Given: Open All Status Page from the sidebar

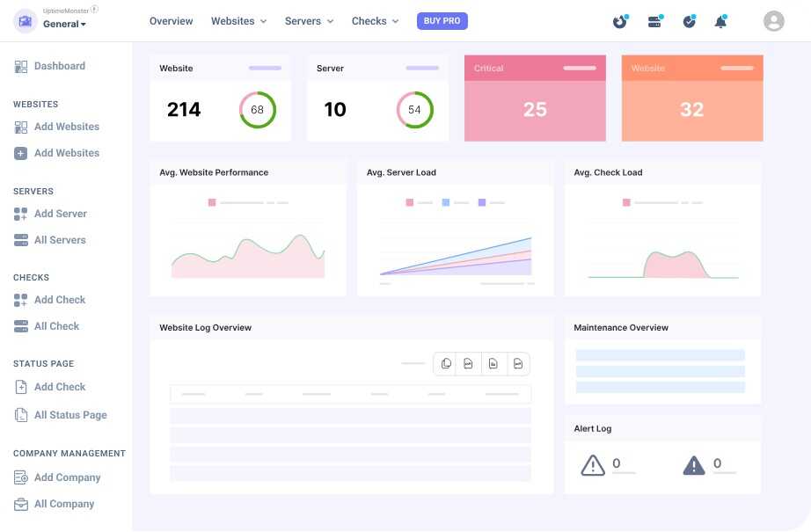Looking at the screenshot, I should point(71,414).
